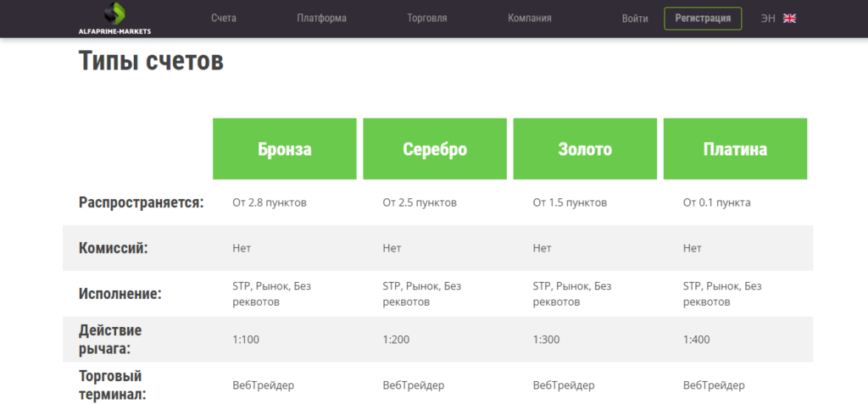Click the Войти login link
This screenshot has height=404, width=868.
(635, 19)
